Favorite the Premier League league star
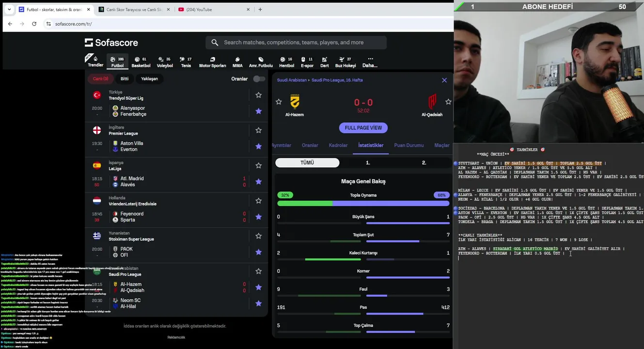This screenshot has height=349, width=644. pyautogui.click(x=258, y=130)
